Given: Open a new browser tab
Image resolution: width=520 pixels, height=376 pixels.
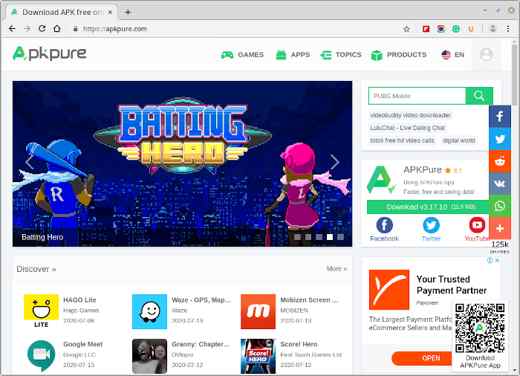Looking at the screenshot, I should pyautogui.click(x=128, y=12).
